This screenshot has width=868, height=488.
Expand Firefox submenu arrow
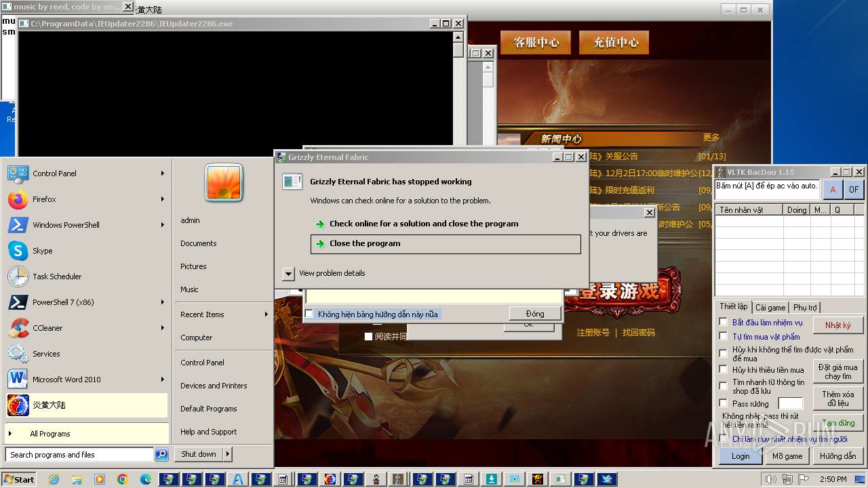pos(163,199)
